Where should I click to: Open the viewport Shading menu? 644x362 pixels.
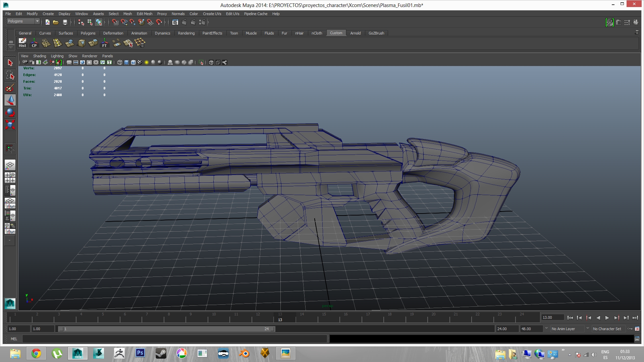pyautogui.click(x=40, y=56)
